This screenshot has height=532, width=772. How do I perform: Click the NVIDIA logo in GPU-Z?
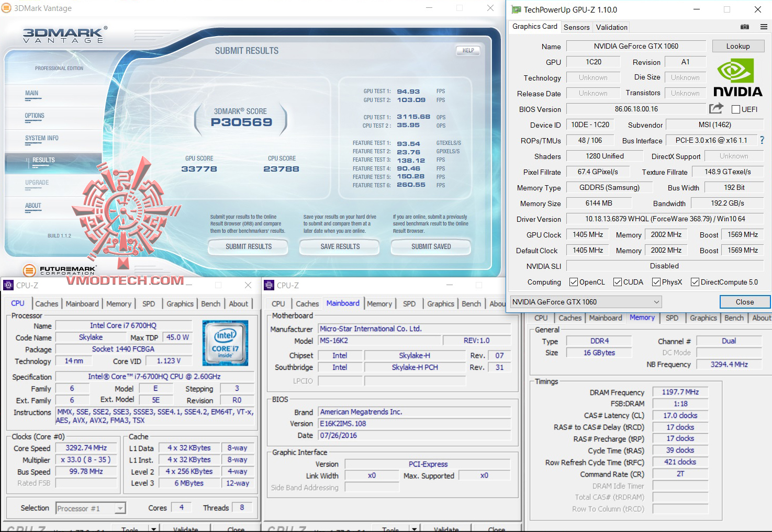click(738, 77)
